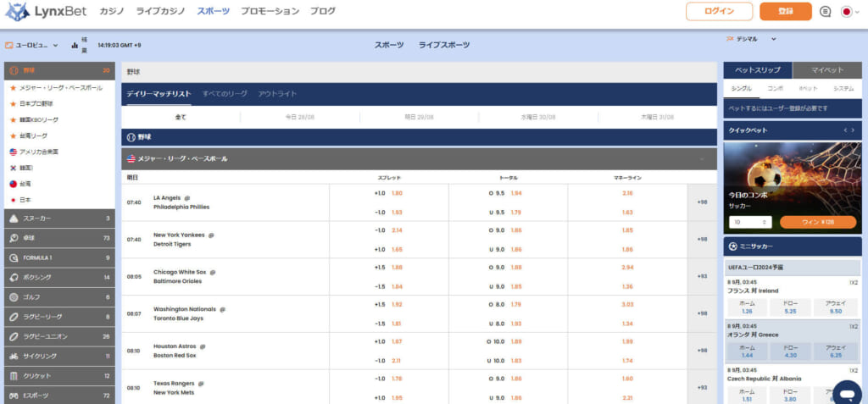Click the soccer ball icon beside ミニサッカー
Viewport: 868px width, 404px height.
(733, 246)
